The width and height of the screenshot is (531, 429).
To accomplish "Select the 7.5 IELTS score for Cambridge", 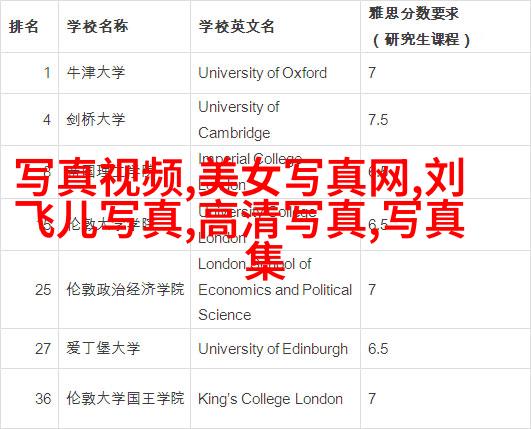I will 378,120.
